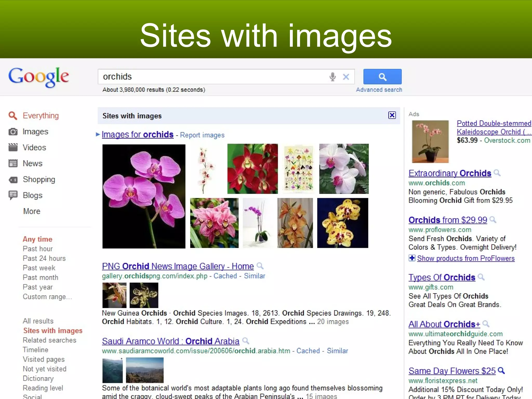The width and height of the screenshot is (532, 399).
Task: Switch to Shopping search
Action: click(39, 179)
